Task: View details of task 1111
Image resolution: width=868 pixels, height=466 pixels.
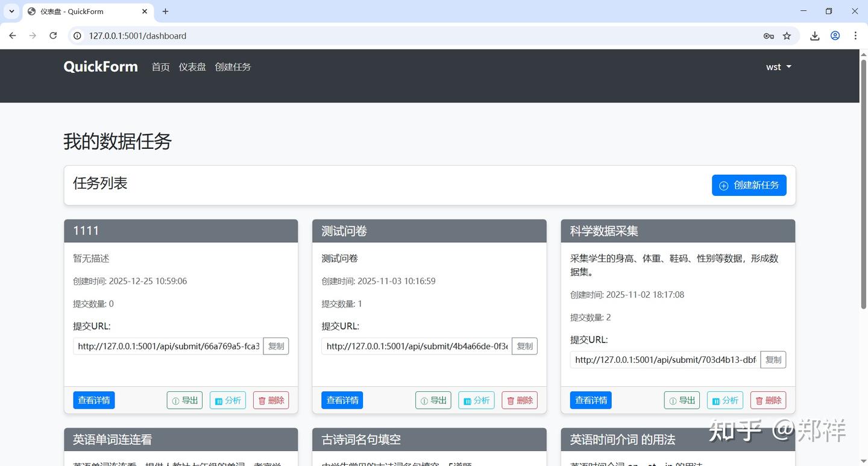Action: pos(94,400)
